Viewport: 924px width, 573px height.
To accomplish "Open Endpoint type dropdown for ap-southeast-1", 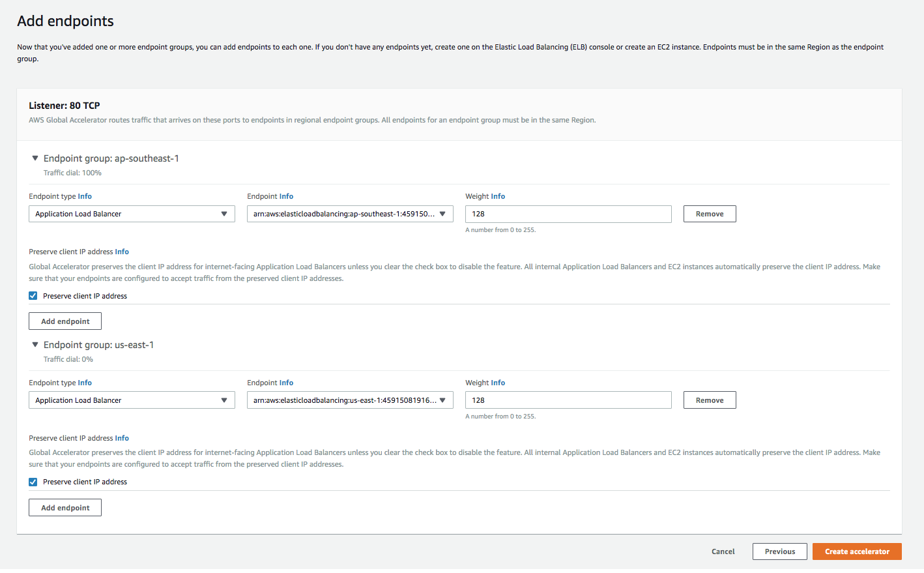I will [132, 214].
